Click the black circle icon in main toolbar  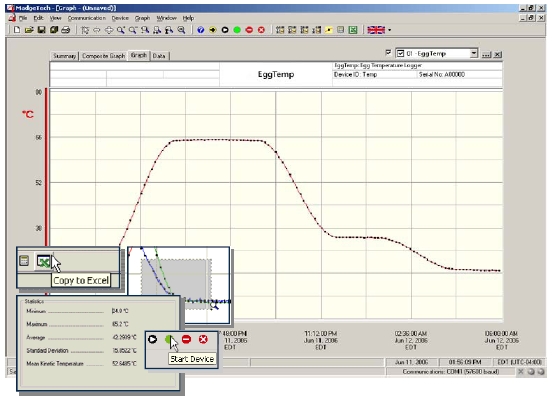pos(225,30)
